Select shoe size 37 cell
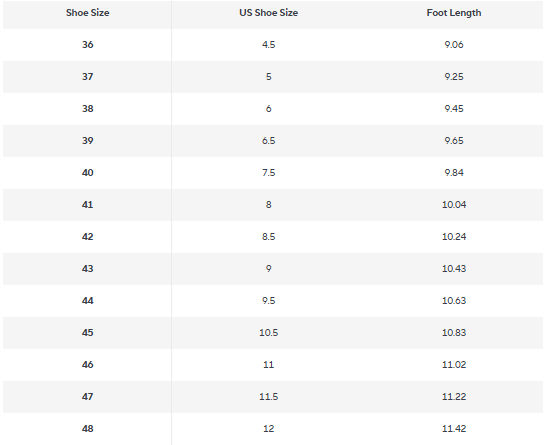550x445 pixels. (88, 77)
